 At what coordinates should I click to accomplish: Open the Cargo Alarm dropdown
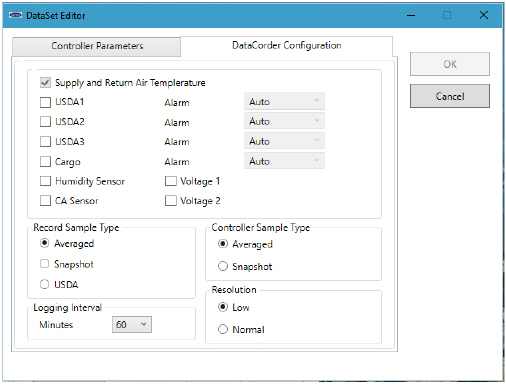coord(284,161)
